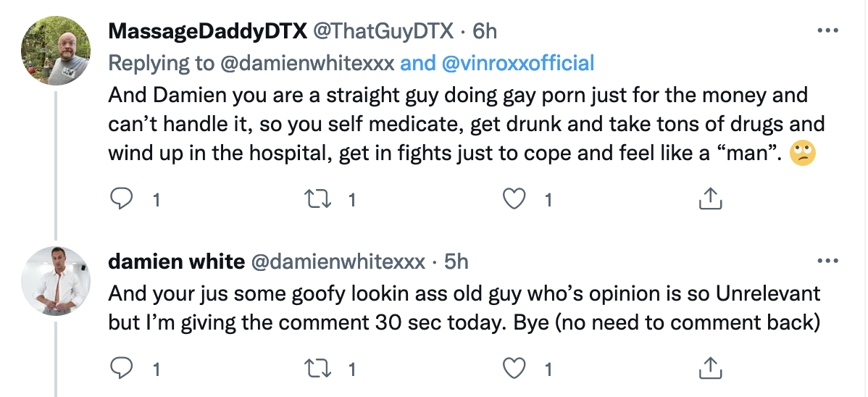Share the MassageDaddyDTX tweet
The width and height of the screenshot is (868, 397).
710,198
